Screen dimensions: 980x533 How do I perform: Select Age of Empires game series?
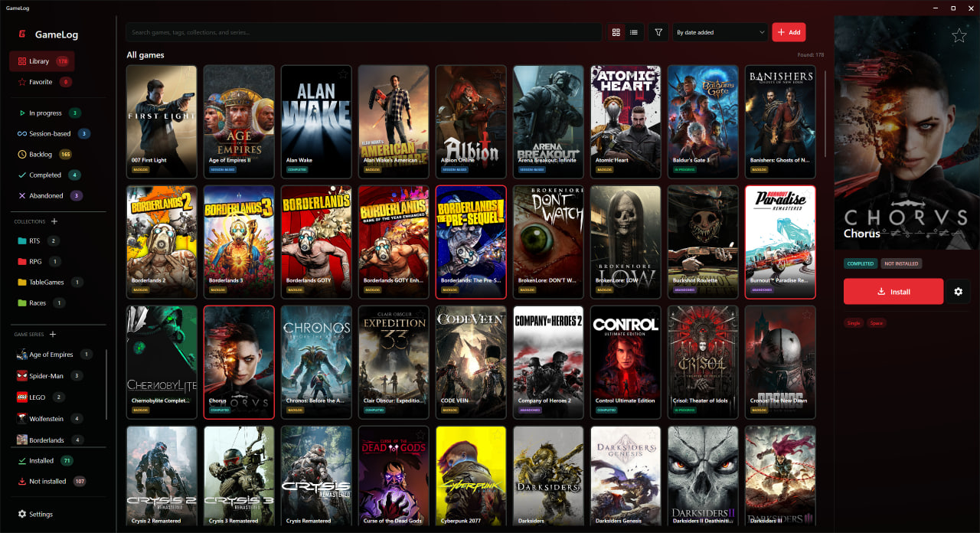coord(54,355)
